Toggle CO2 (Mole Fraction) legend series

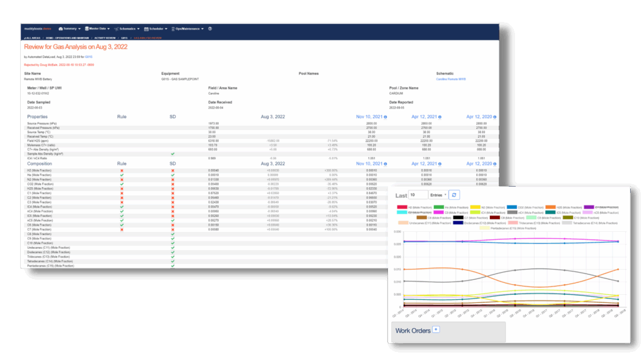point(525,207)
